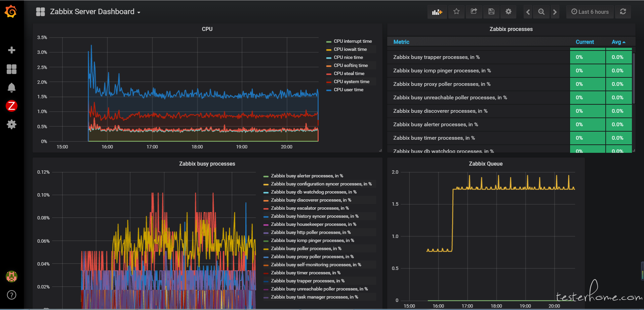Toggle Zabbix busy history syncer legend entry

point(315,216)
